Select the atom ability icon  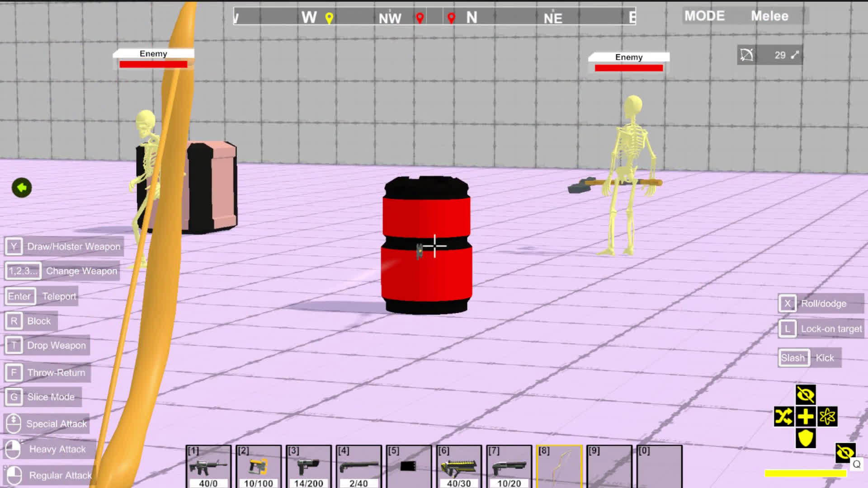pos(828,417)
